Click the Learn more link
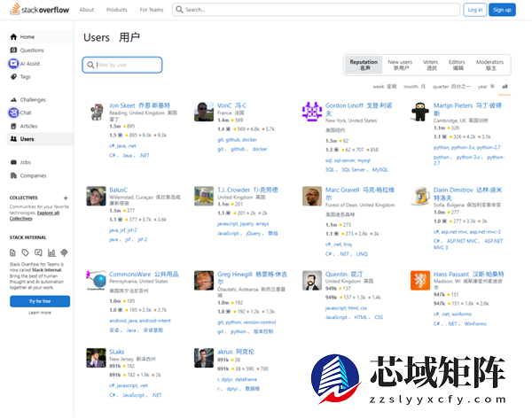Viewport: 532px width, 419px height. 40,313
